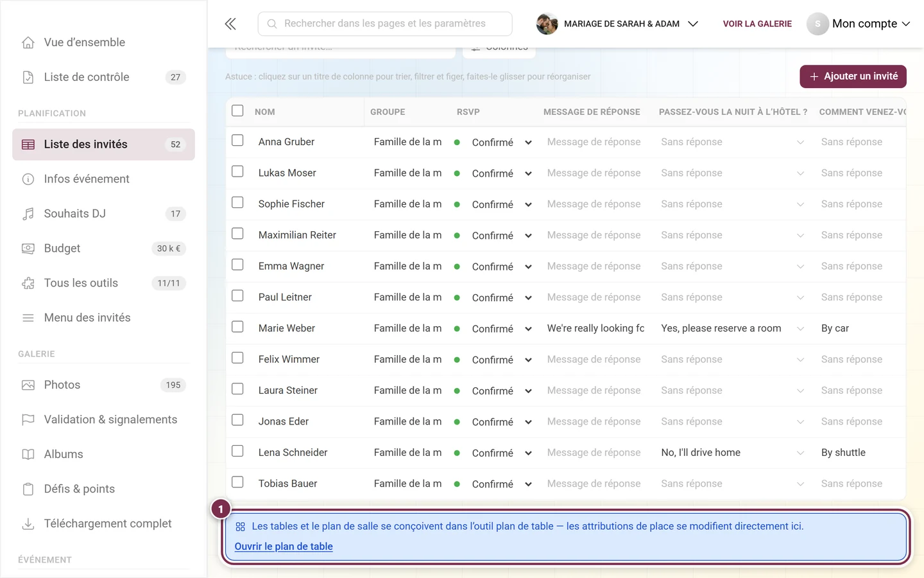Image resolution: width=924 pixels, height=578 pixels.
Task: Click the home icon beside Vue d'ensemble
Action: tap(28, 42)
